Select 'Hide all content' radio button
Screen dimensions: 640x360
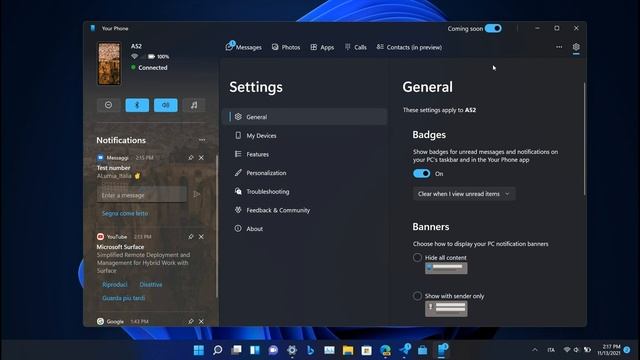[417, 258]
